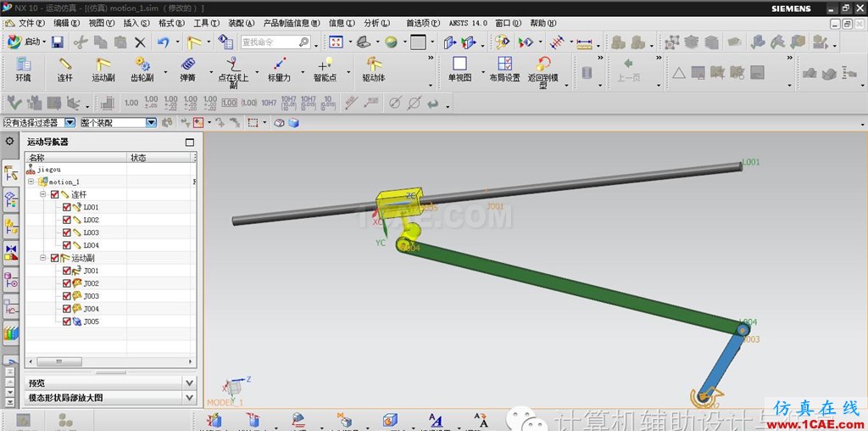Click the Cut scissors icon
This screenshot has height=431, width=868.
click(81, 42)
